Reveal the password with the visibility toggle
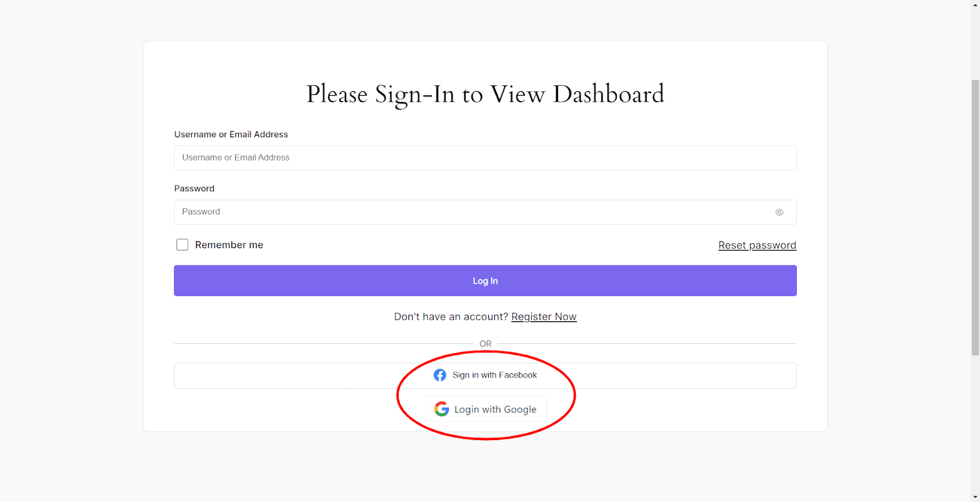 tap(779, 211)
